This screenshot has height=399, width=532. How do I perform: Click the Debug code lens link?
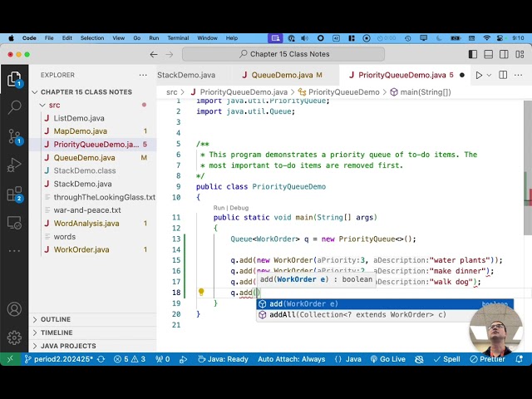point(239,208)
